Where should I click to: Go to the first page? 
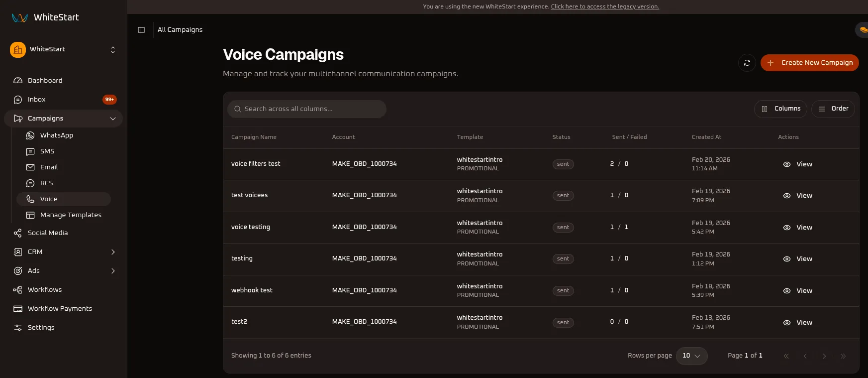point(786,356)
